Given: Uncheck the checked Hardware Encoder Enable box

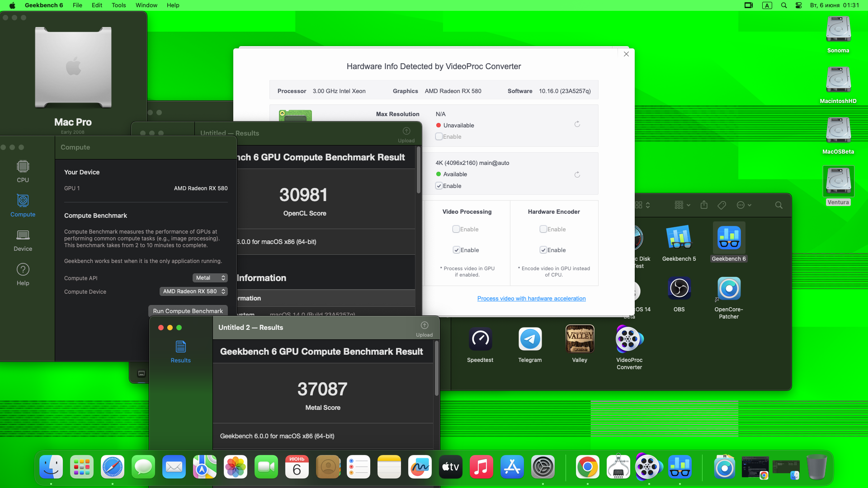Looking at the screenshot, I should [x=543, y=250].
